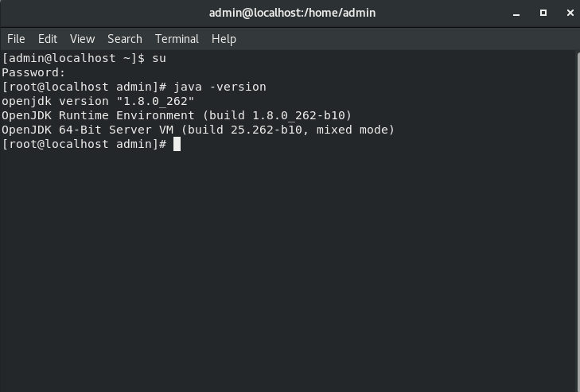580x392 pixels.
Task: Click the last root@localhost prompt
Action: (84, 144)
